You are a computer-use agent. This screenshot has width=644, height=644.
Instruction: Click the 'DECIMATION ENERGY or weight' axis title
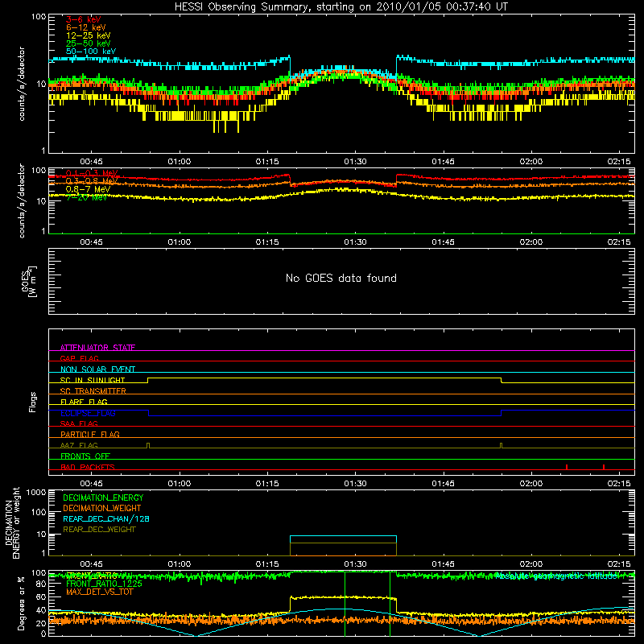(12, 523)
